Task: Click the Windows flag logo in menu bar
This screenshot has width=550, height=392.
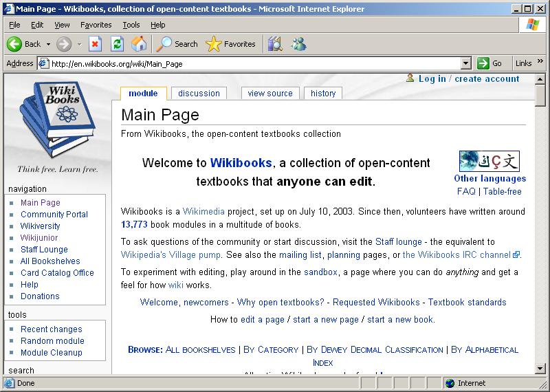Action: pyautogui.click(x=532, y=25)
